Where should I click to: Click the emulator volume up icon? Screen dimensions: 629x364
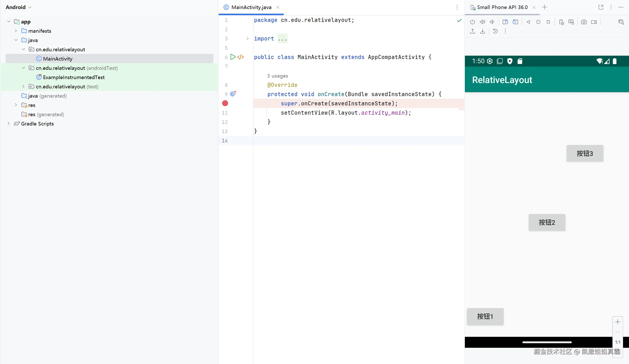tap(482, 22)
